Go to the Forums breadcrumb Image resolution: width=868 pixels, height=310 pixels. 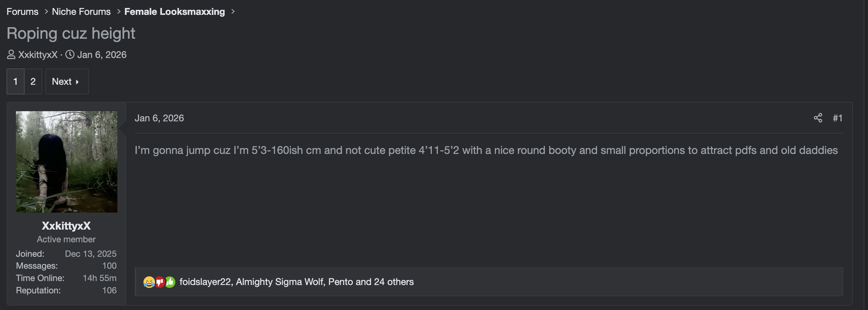(x=22, y=12)
